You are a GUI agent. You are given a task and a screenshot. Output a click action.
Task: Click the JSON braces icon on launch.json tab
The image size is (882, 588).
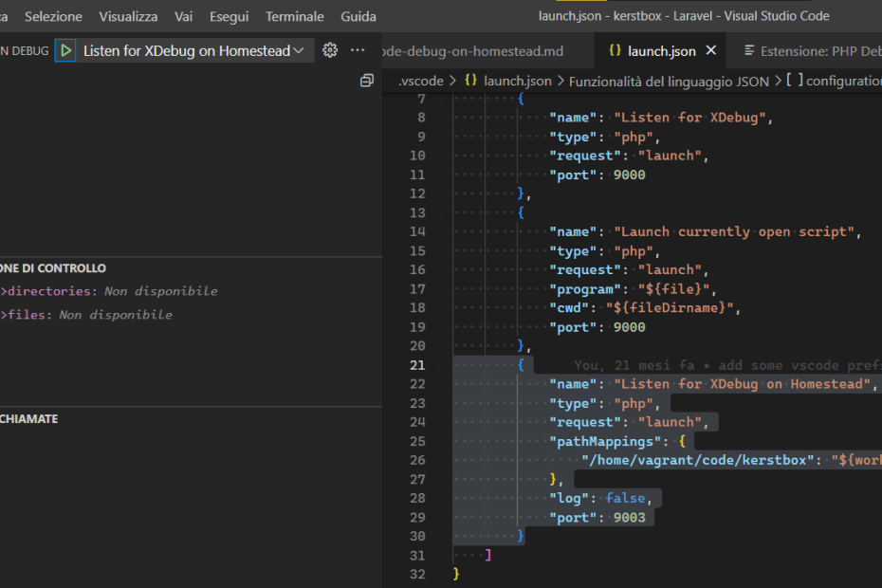[616, 50]
